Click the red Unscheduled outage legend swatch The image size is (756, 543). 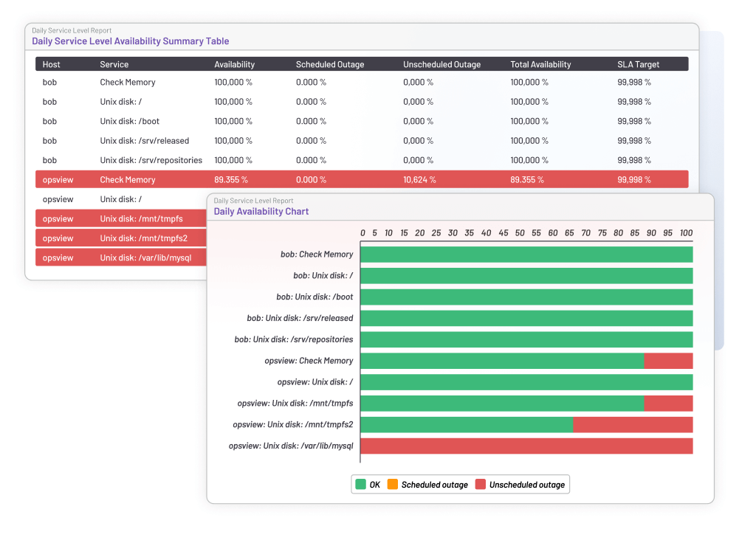click(480, 485)
